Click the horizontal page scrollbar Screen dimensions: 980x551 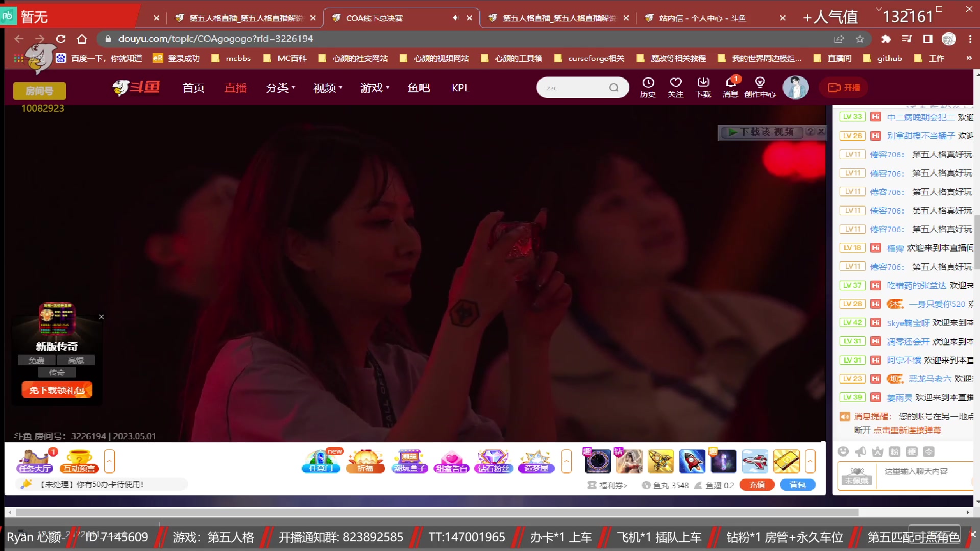click(436, 512)
